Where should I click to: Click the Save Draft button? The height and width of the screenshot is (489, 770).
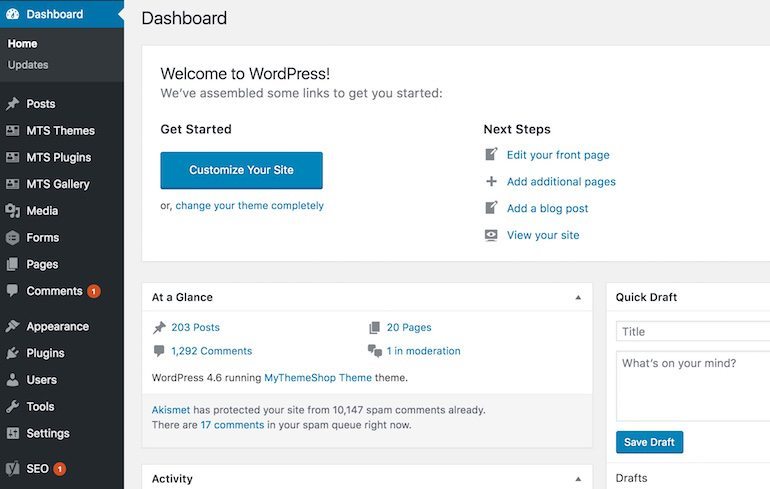click(x=649, y=442)
